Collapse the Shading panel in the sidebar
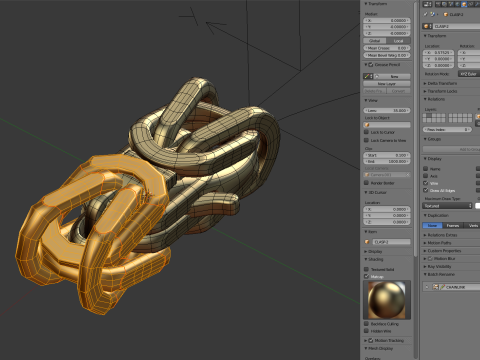The width and height of the screenshot is (480, 360). (373, 259)
